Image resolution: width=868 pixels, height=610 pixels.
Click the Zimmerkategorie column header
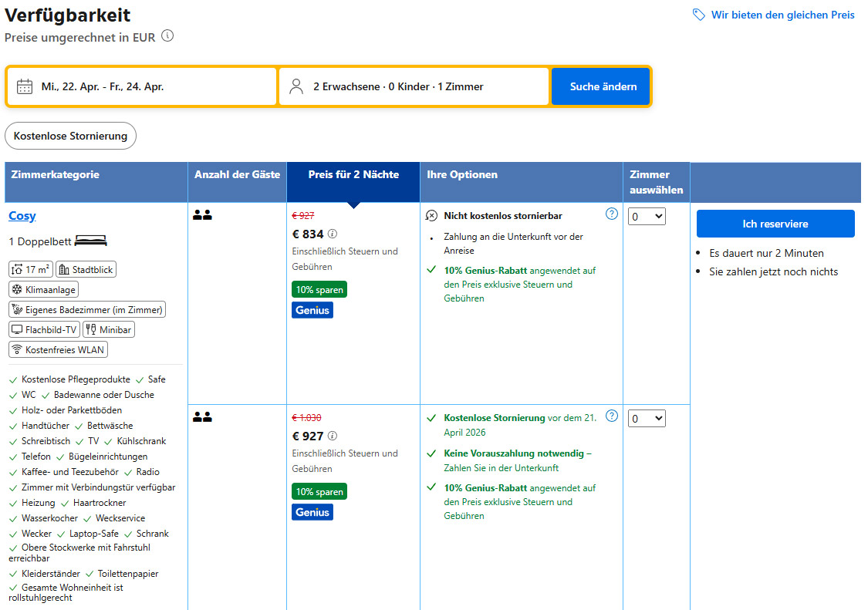pyautogui.click(x=56, y=175)
